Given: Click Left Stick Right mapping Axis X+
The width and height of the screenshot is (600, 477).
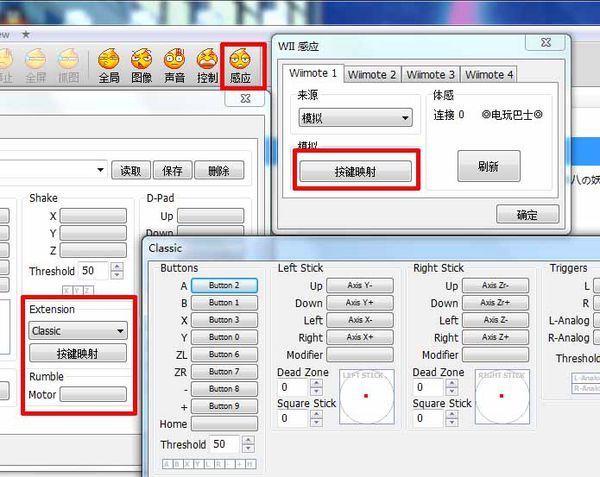Looking at the screenshot, I should point(360,337).
